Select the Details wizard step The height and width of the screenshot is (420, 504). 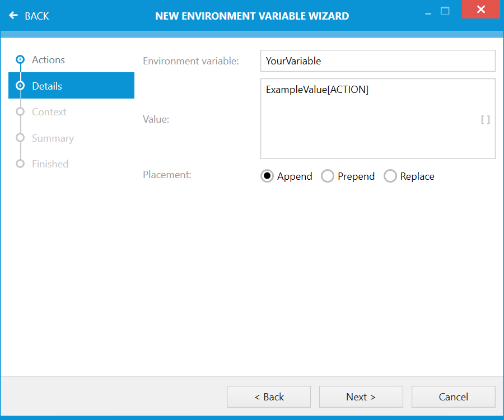(48, 86)
